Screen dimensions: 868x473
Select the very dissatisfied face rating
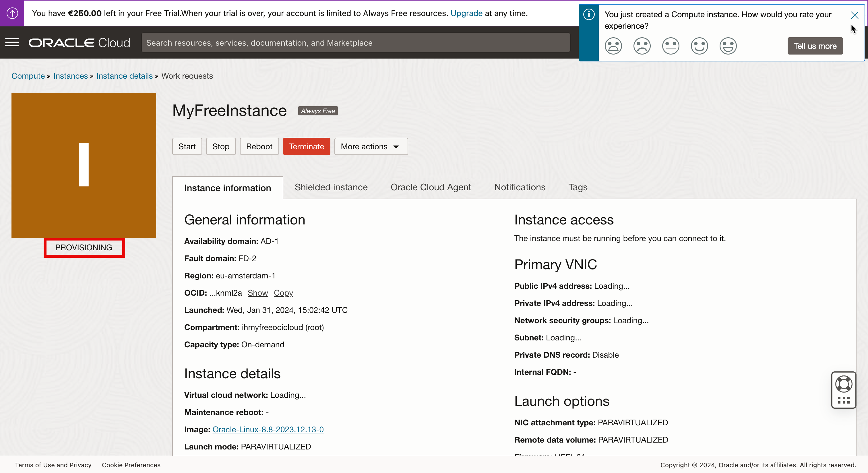[x=613, y=46]
